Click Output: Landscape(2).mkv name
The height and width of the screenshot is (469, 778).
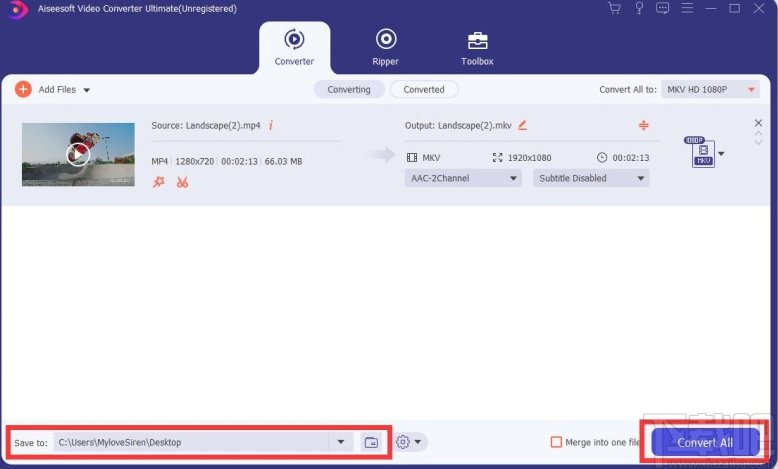coord(458,126)
